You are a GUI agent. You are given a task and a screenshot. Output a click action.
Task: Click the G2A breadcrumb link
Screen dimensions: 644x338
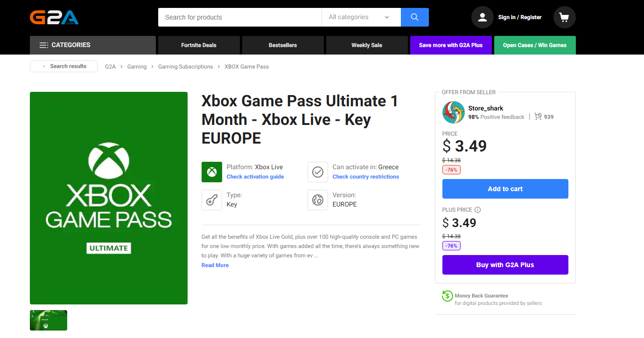(110, 67)
